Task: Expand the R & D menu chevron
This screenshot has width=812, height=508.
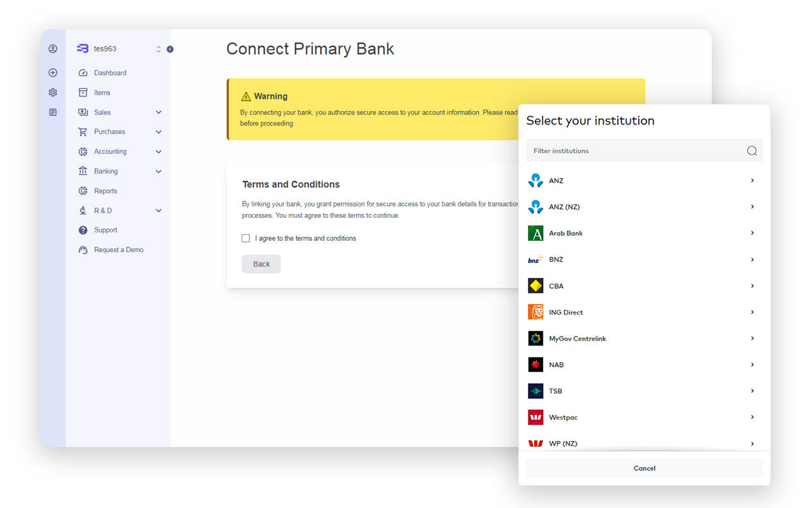Action: pos(159,211)
